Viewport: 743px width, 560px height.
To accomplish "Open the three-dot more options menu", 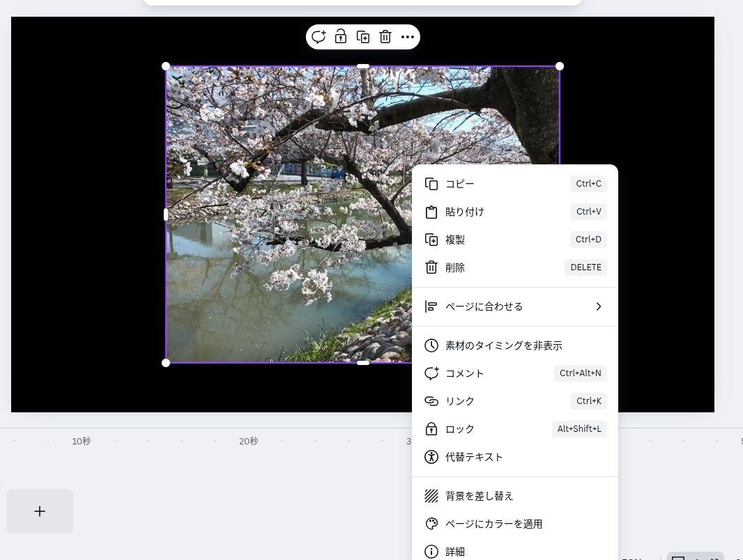I will [408, 37].
